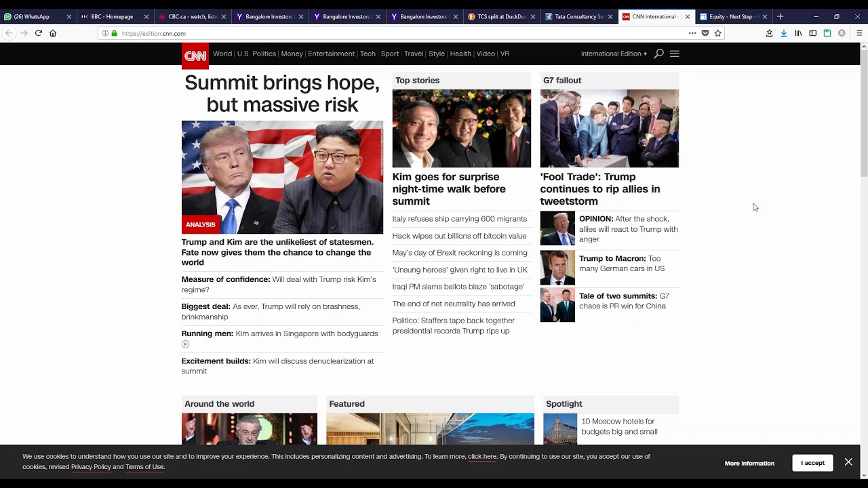
Task: Open the Terms of Use link
Action: [144, 466]
